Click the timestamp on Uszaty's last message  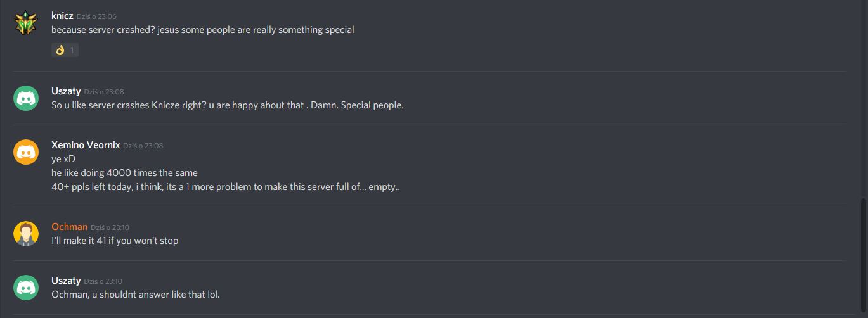[103, 281]
